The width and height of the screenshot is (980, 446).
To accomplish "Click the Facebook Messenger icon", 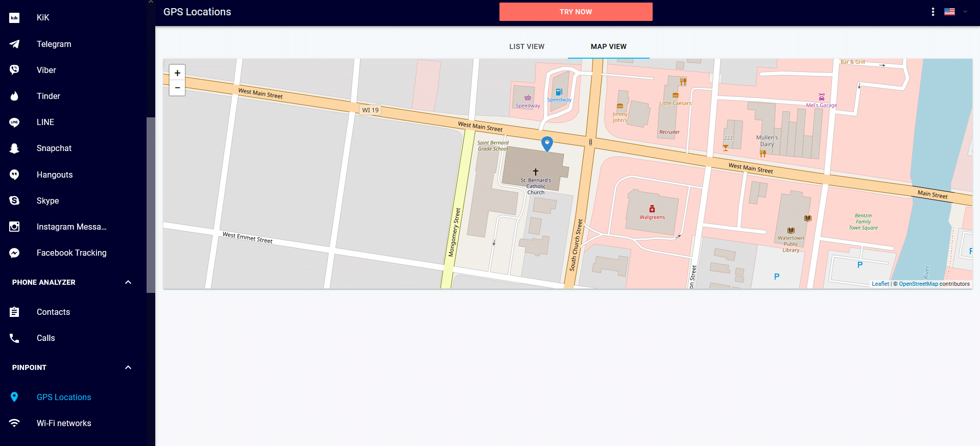I will coord(14,253).
